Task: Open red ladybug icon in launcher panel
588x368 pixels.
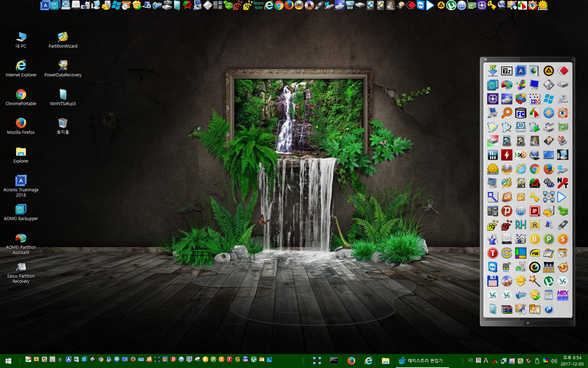Action: (534, 183)
